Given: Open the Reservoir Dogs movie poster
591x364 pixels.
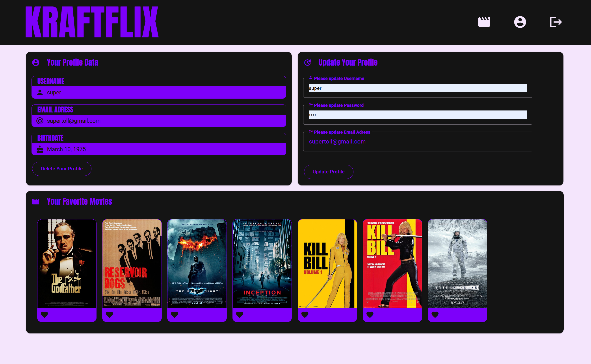Looking at the screenshot, I should coord(132,263).
